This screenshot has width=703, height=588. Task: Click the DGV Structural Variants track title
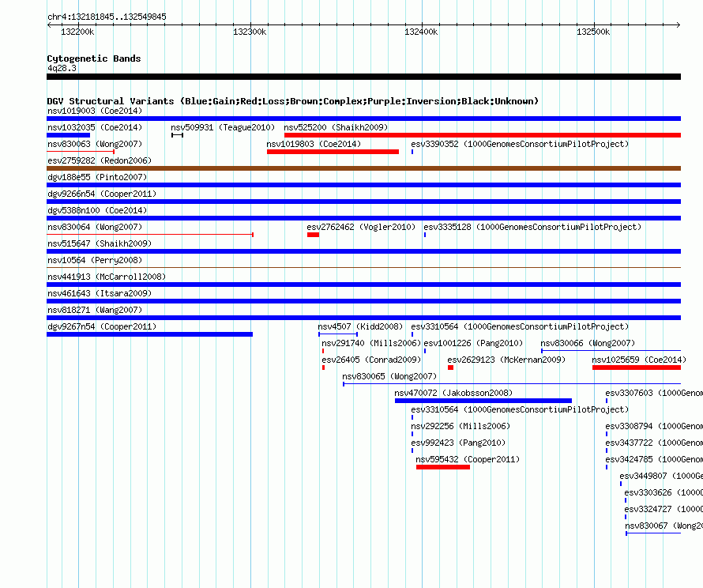pos(293,101)
